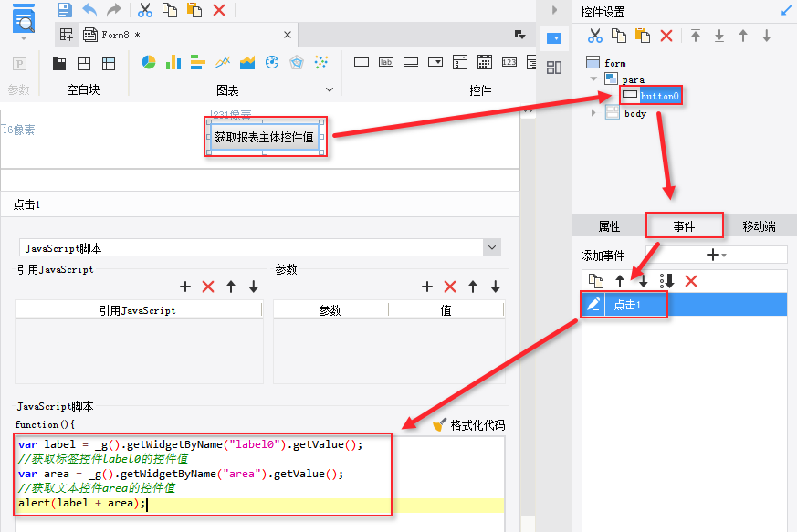Image resolution: width=797 pixels, height=532 pixels.
Task: Switch to the 事件 tab
Action: pos(684,226)
